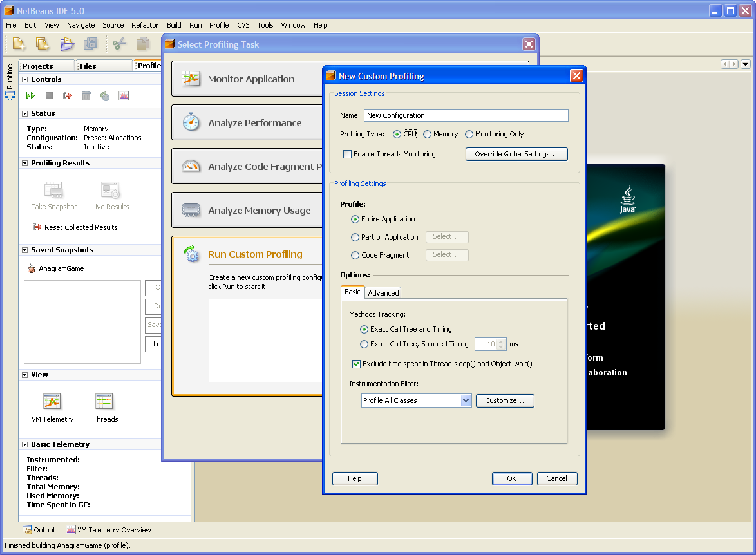Image resolution: width=756 pixels, height=555 pixels.
Task: Collapse the Status section
Action: click(x=24, y=113)
